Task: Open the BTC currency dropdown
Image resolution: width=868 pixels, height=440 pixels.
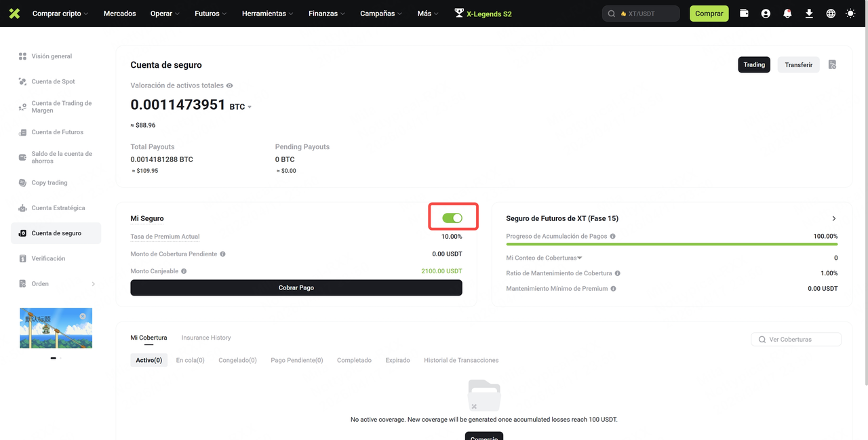Action: pos(241,107)
